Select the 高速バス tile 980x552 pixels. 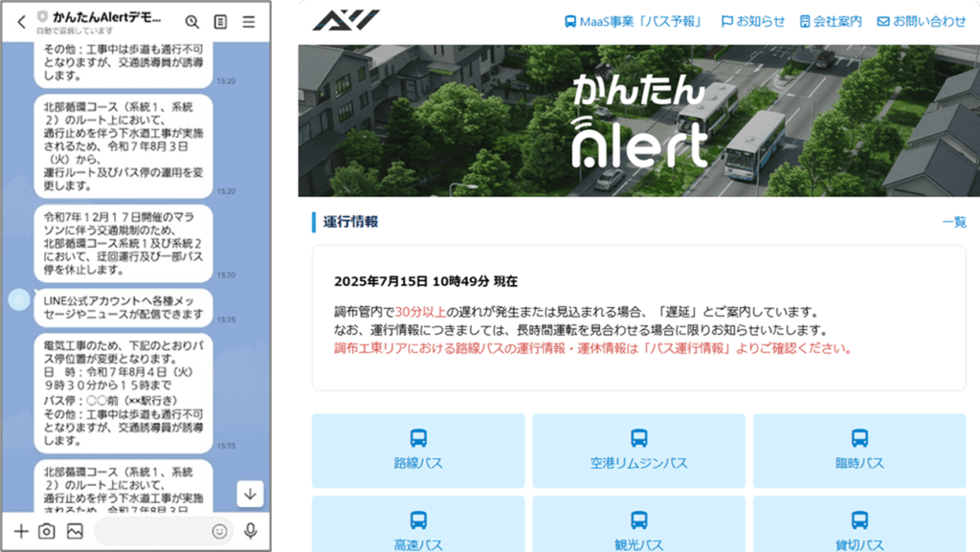(418, 524)
